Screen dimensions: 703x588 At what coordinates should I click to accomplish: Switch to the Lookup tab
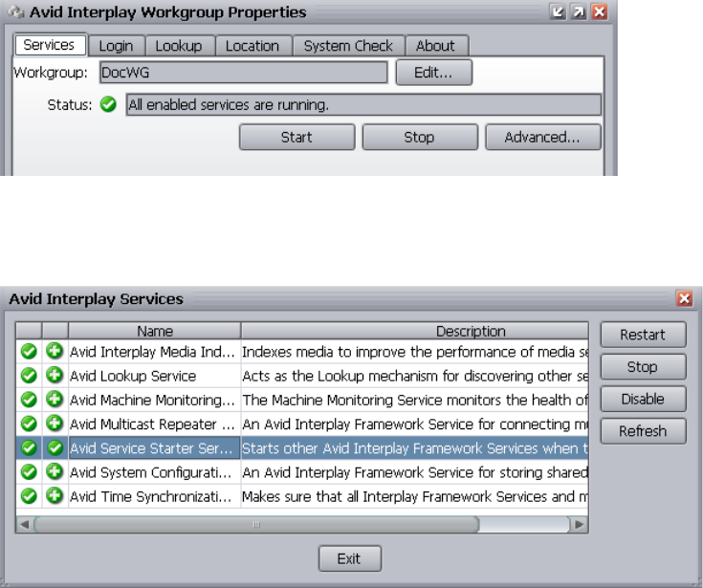click(179, 46)
